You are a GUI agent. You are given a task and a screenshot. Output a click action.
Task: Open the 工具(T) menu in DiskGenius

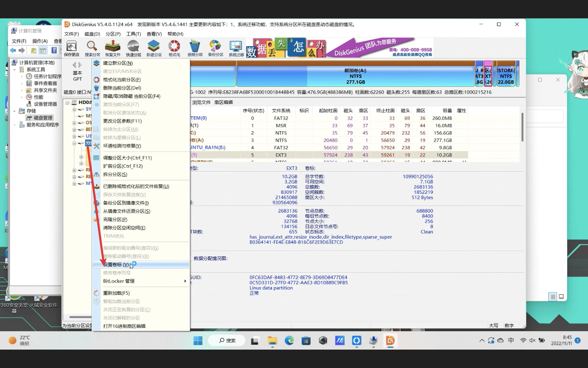tap(134, 34)
